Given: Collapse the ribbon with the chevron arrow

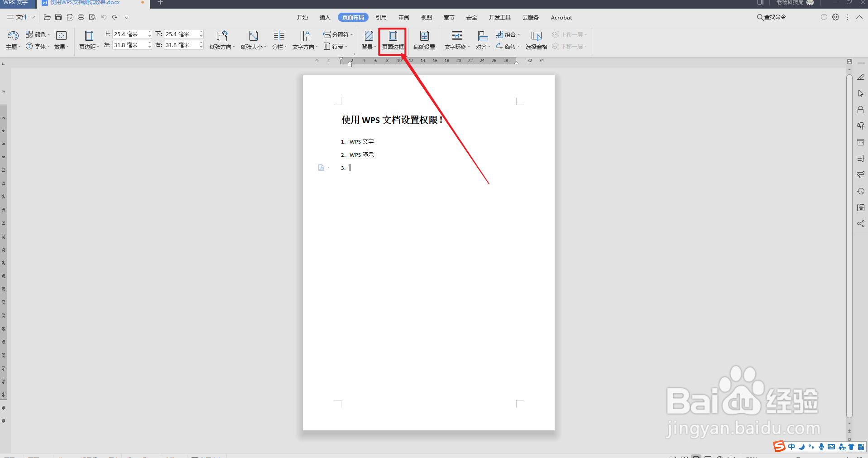Looking at the screenshot, I should [859, 17].
